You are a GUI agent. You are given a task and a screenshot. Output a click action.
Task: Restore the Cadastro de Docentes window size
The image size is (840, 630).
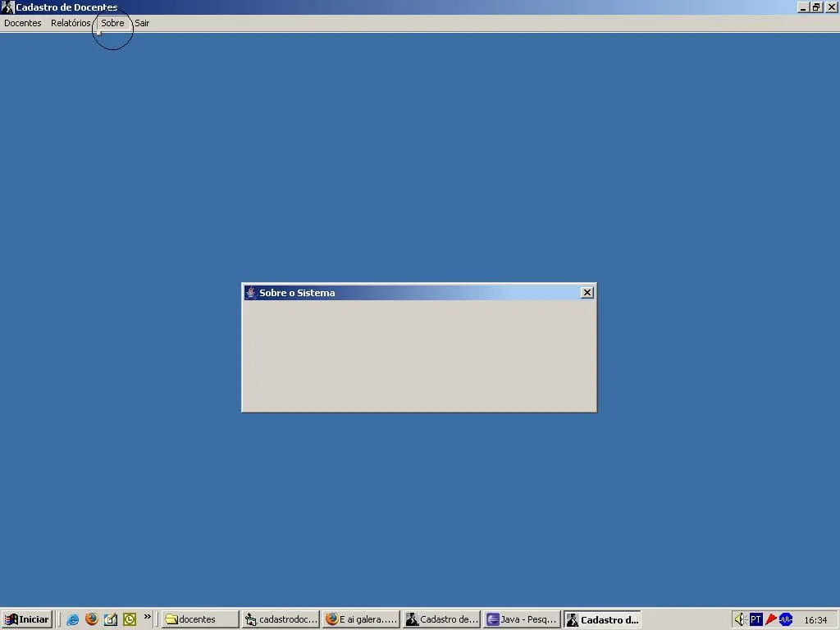[815, 7]
